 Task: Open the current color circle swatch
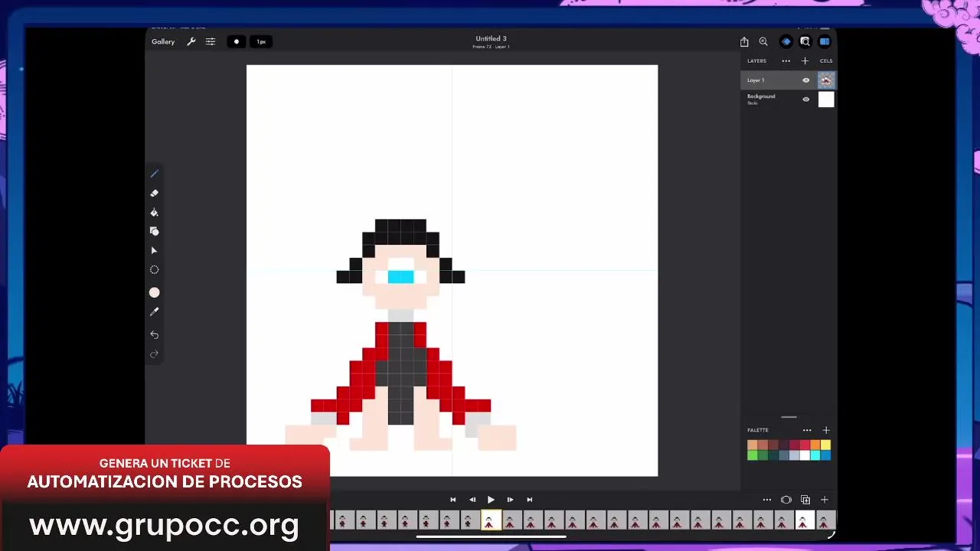[x=154, y=292]
